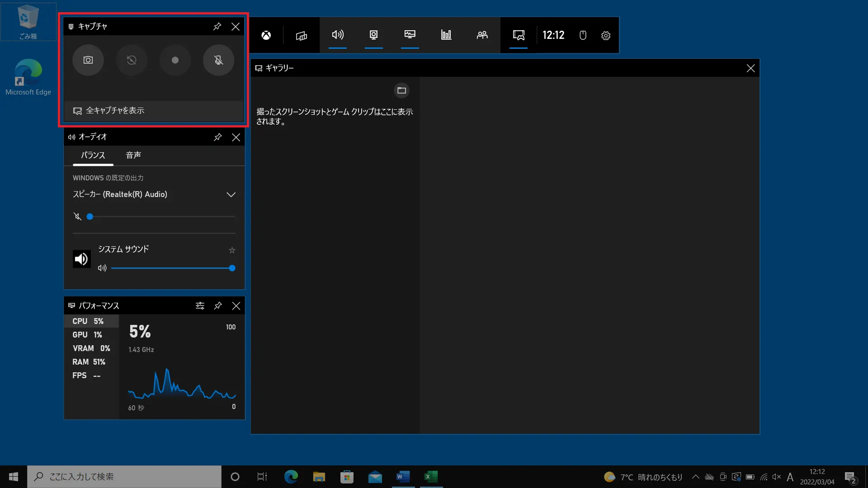This screenshot has height=488, width=868.
Task: Open the Xbox icon in Game Bar
Action: (x=266, y=35)
